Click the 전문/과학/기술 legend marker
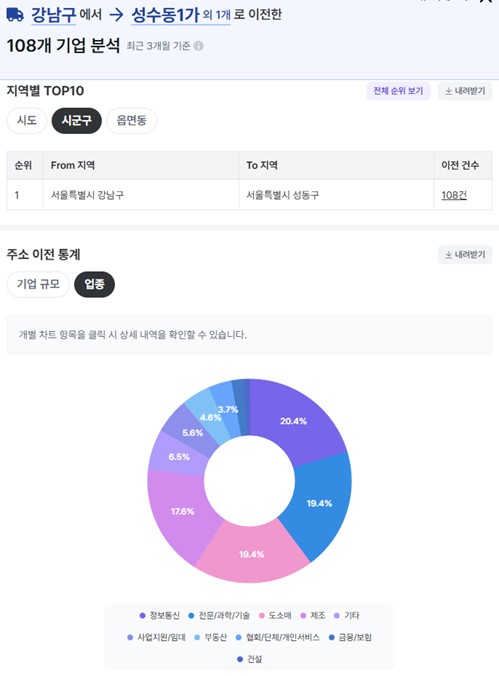The image size is (499, 676). click(191, 616)
